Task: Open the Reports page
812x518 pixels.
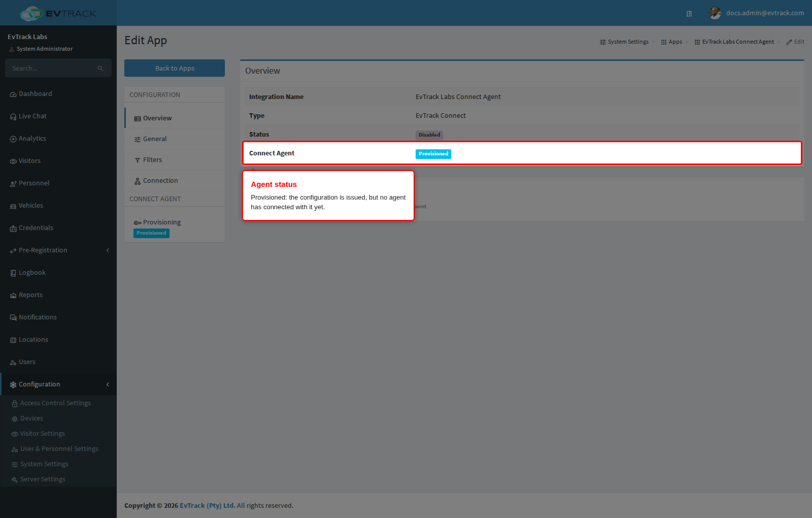Action: tap(58, 295)
